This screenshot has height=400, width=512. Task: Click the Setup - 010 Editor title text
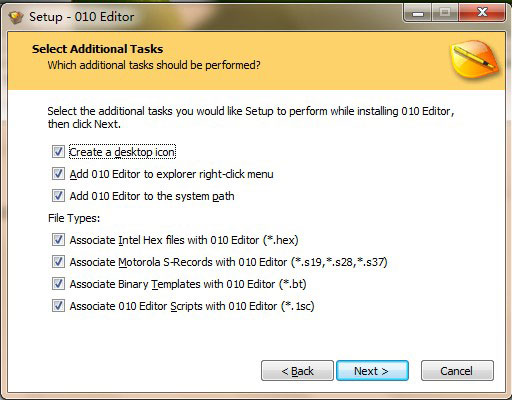click(x=82, y=17)
